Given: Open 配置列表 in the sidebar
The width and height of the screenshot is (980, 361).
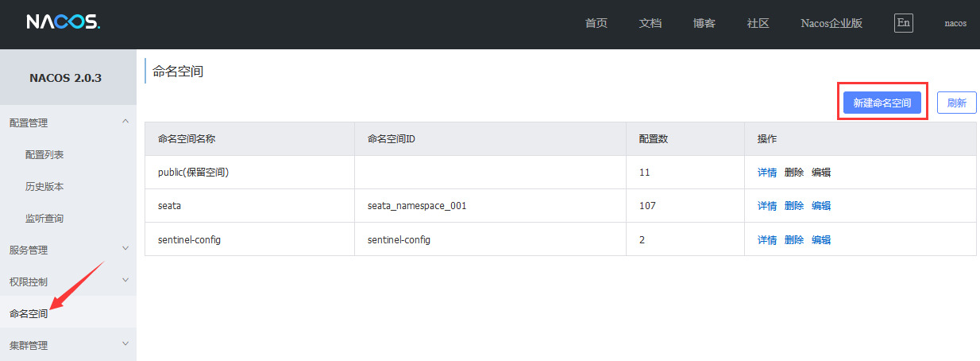Looking at the screenshot, I should pyautogui.click(x=44, y=154).
